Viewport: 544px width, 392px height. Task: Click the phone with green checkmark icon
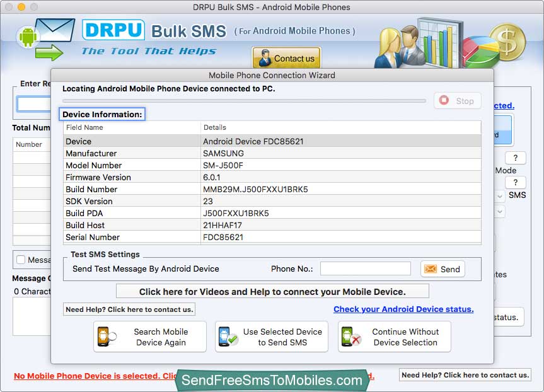(x=228, y=337)
